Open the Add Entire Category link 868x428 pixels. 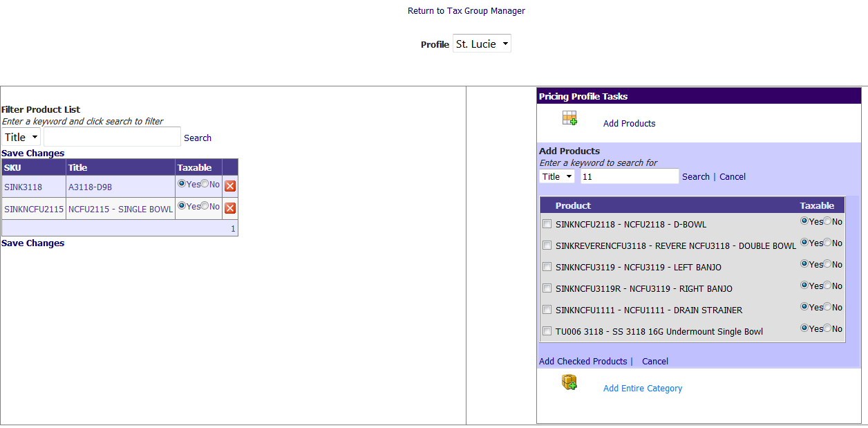coord(642,388)
